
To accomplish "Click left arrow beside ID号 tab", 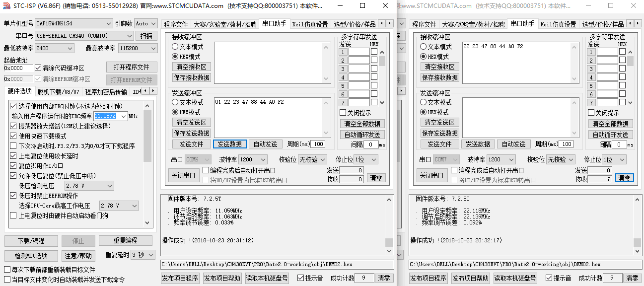I will coord(145,91).
